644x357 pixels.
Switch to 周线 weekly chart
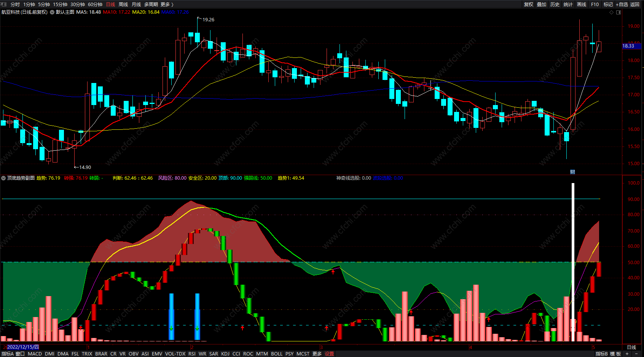[x=123, y=5]
